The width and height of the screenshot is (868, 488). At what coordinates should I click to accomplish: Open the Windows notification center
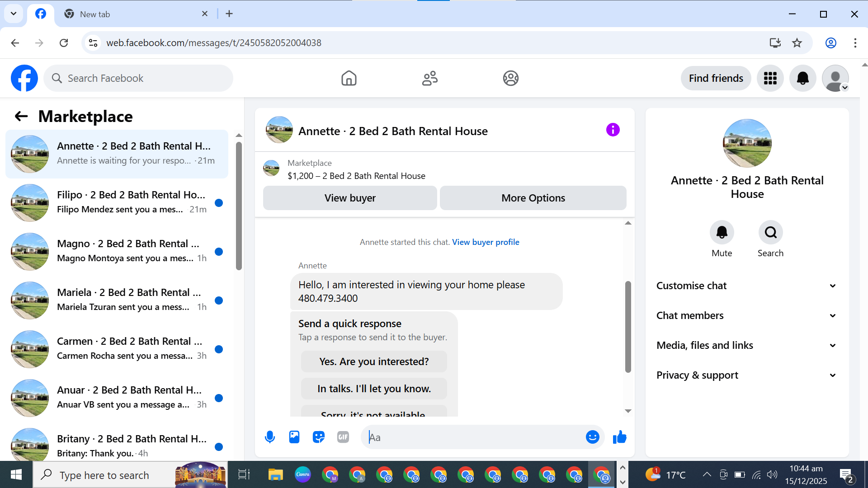846,475
